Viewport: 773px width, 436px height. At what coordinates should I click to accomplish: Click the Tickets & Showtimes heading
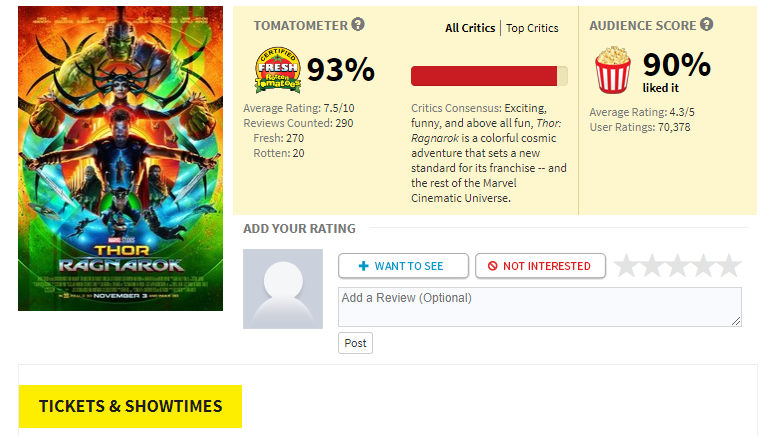[x=130, y=406]
